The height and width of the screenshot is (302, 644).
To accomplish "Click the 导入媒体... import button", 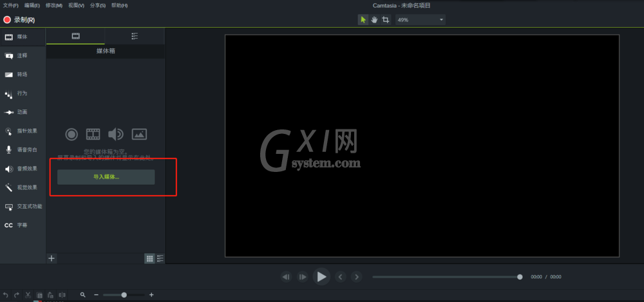I will click(106, 177).
